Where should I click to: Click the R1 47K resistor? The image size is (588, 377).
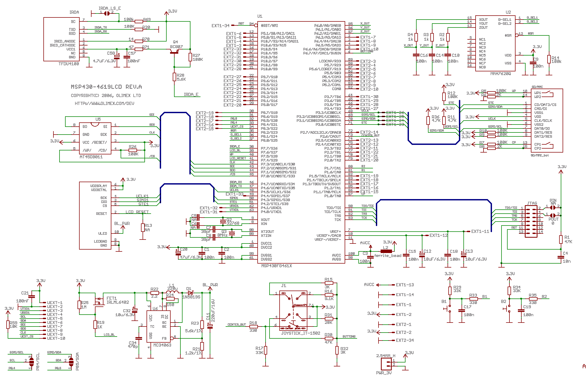coord(561,240)
